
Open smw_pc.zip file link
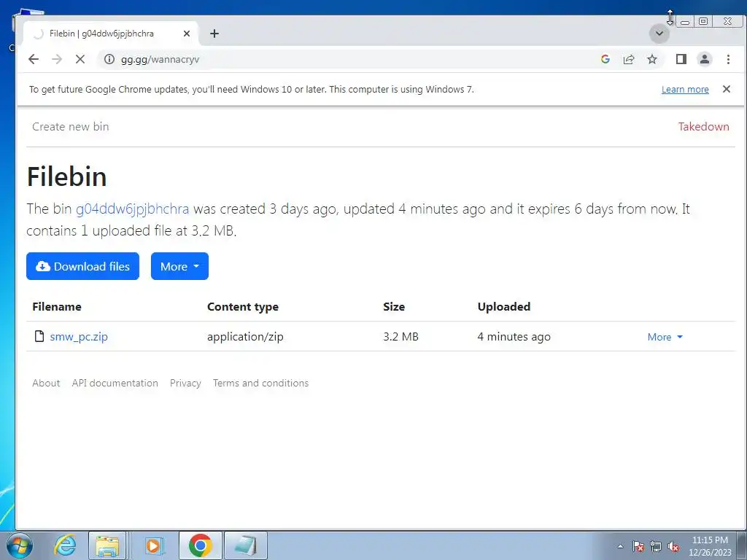coord(79,337)
